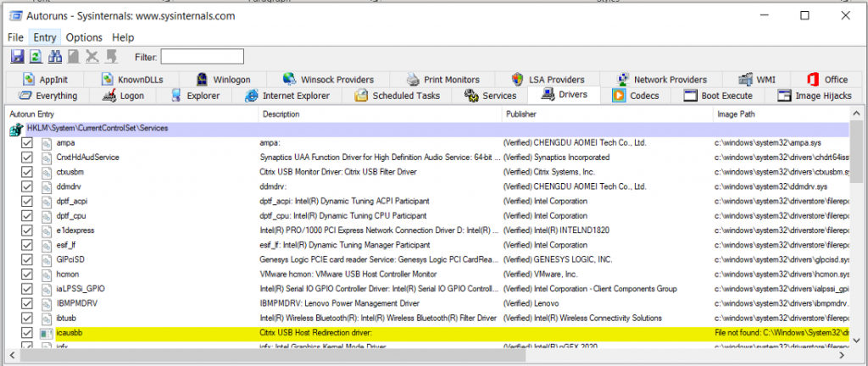868x366 pixels.
Task: Click the Refresh toolbar icon
Action: point(36,57)
